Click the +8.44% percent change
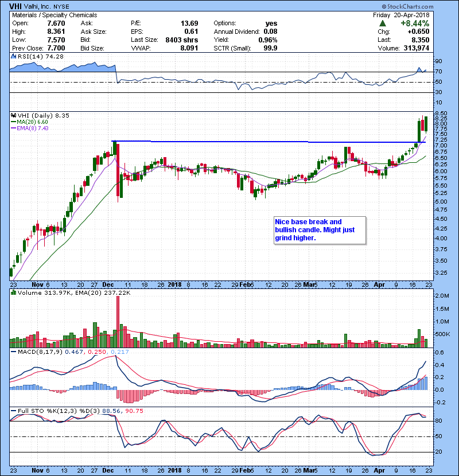 pyautogui.click(x=415, y=24)
